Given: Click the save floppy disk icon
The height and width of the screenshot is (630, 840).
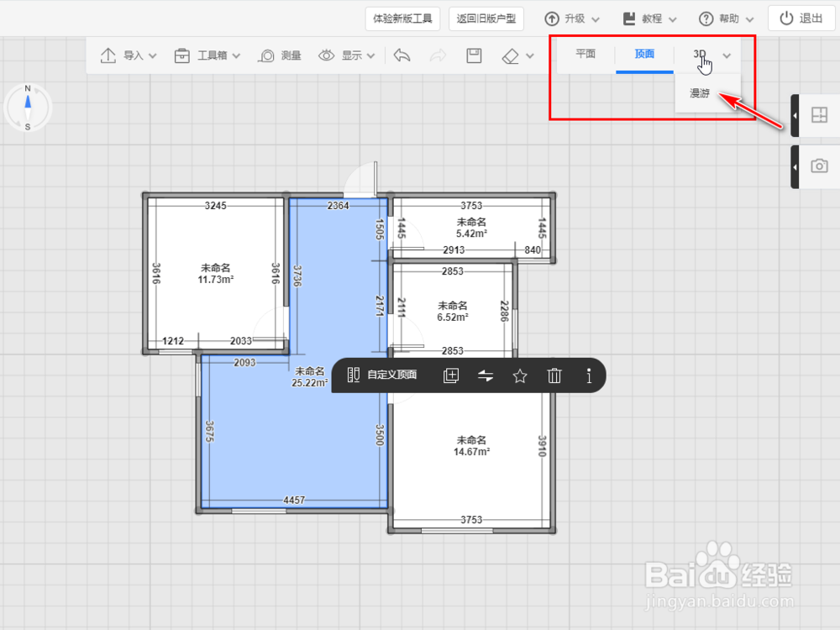Looking at the screenshot, I should tap(474, 55).
